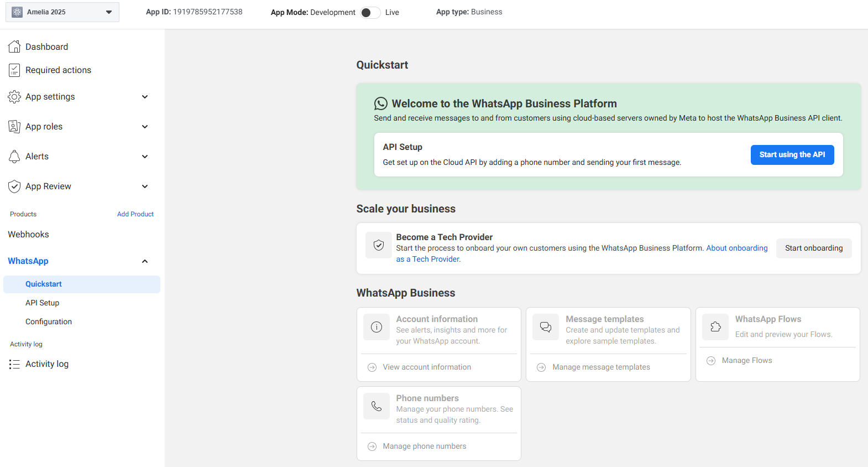868x467 pixels.
Task: Click the Required actions checklist icon
Action: pyautogui.click(x=14, y=70)
